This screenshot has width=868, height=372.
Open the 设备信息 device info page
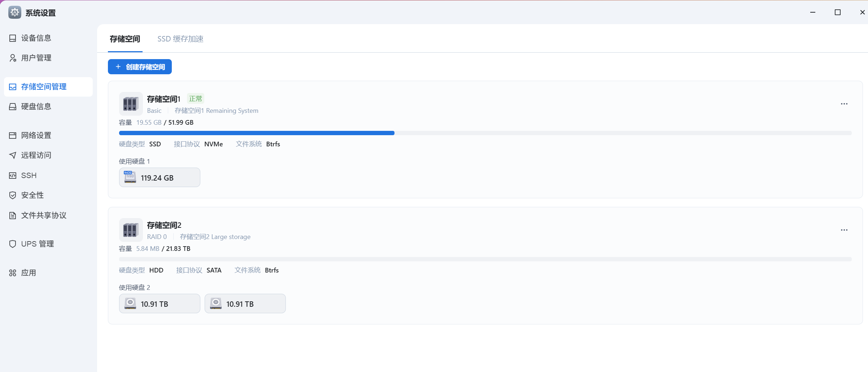[x=36, y=38]
